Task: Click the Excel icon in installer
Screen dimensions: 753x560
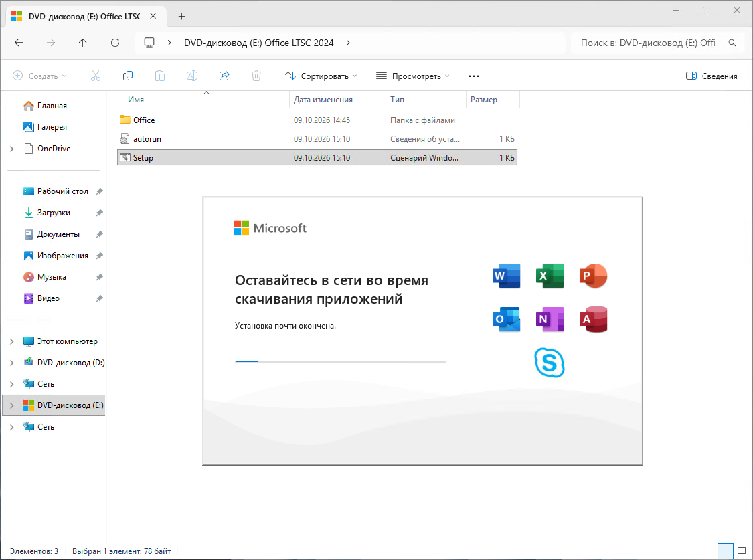Action: 550,276
